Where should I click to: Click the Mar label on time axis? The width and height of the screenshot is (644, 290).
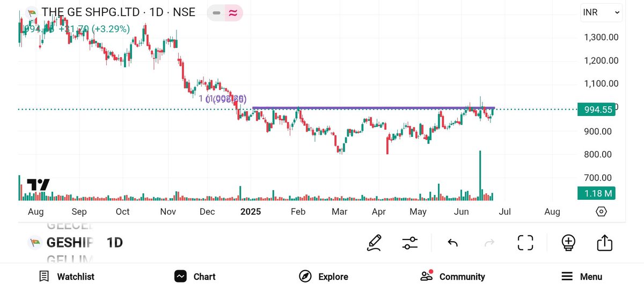pos(339,212)
